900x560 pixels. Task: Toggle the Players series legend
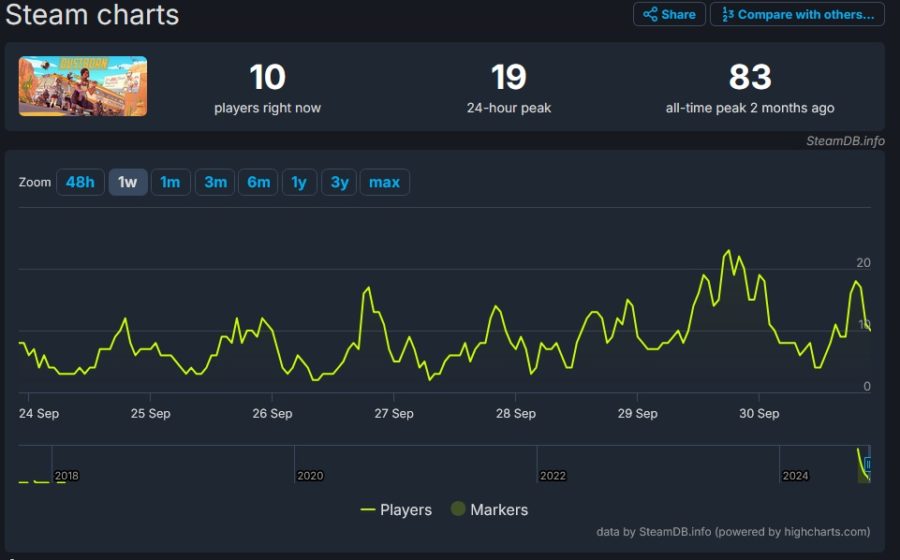pyautogui.click(x=396, y=510)
